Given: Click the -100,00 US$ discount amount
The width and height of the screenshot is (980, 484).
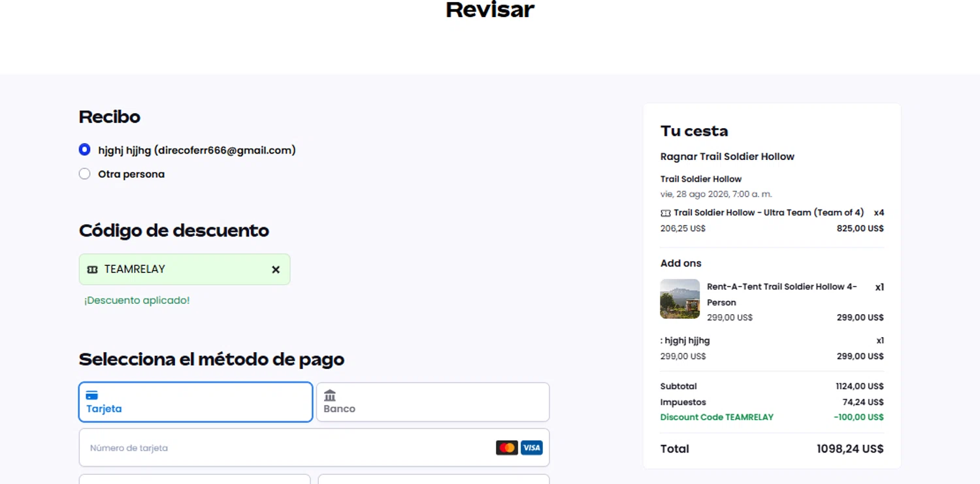Looking at the screenshot, I should 858,417.
